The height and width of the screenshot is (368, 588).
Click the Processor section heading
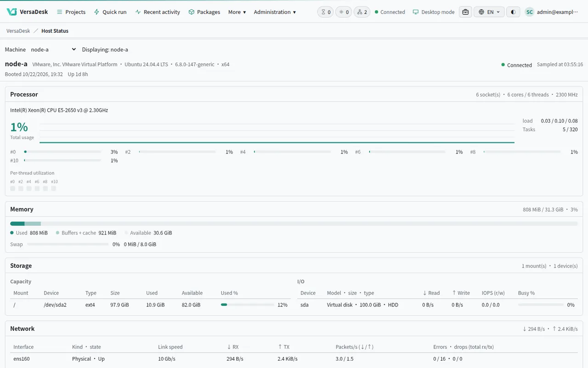[x=24, y=94]
